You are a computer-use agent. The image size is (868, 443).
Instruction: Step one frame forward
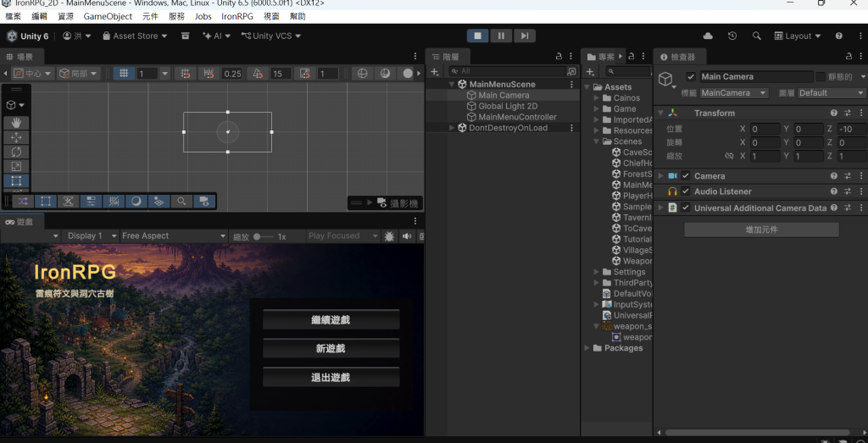point(524,36)
